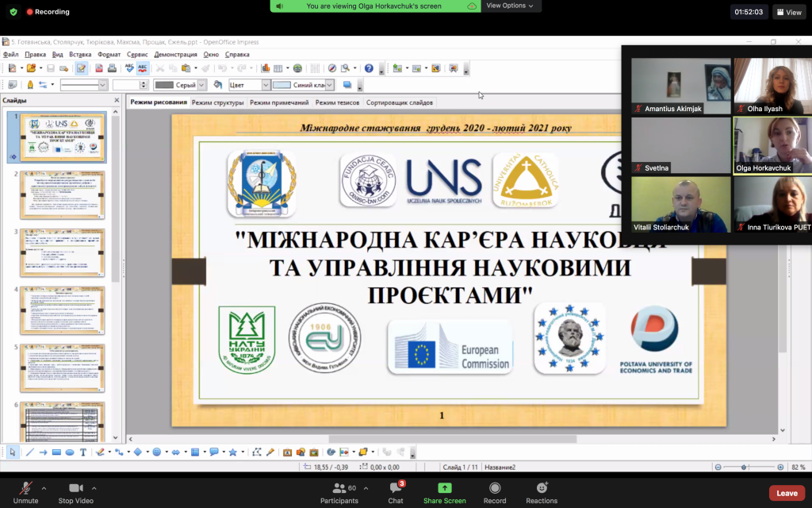The height and width of the screenshot is (508, 812).
Task: Toggle display grid dotted icon
Action: click(315, 68)
